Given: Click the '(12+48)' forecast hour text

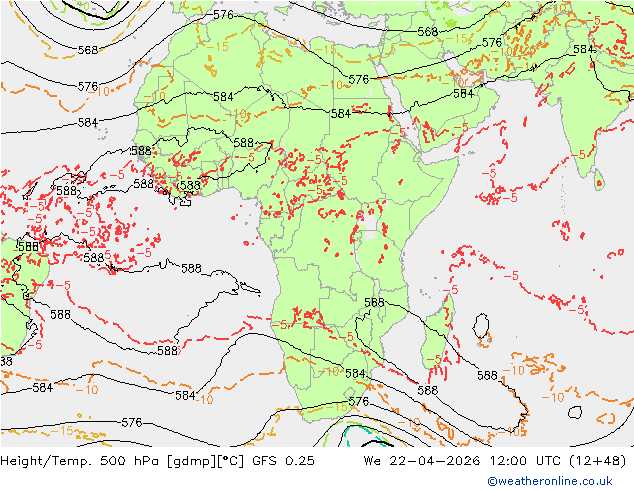Looking at the screenshot, I should [x=598, y=461].
